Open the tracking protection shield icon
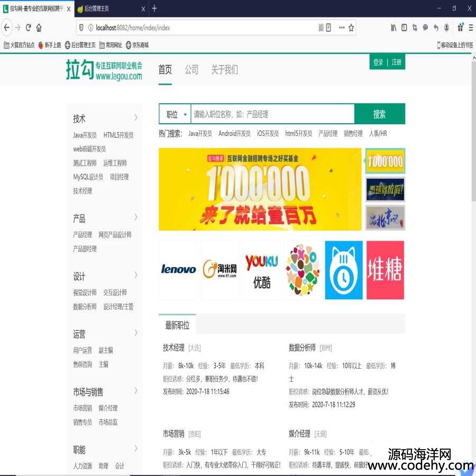The height and width of the screenshot is (476, 476). click(81, 28)
